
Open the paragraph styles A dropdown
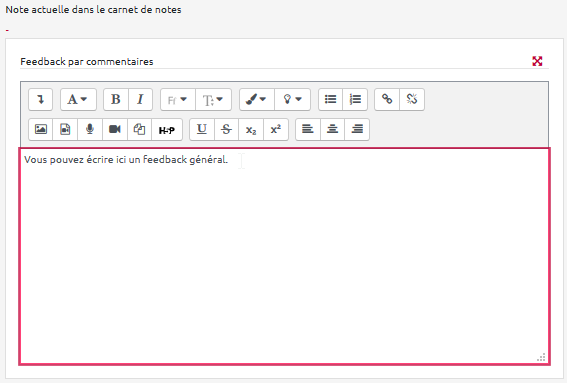[78, 99]
